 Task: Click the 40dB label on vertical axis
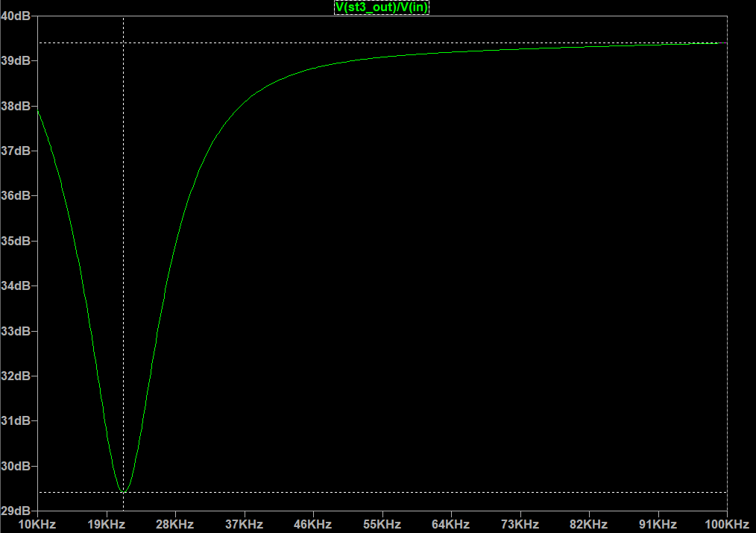16,16
